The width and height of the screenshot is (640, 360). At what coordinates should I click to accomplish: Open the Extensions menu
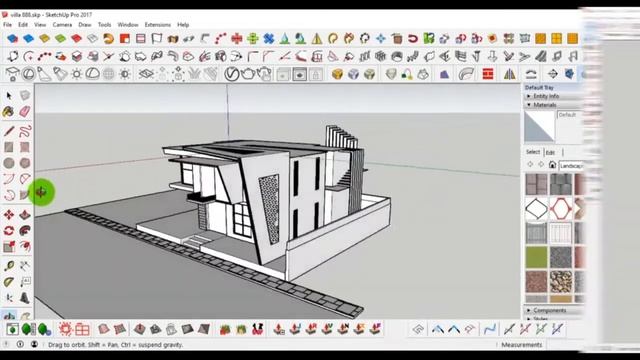coord(158,25)
